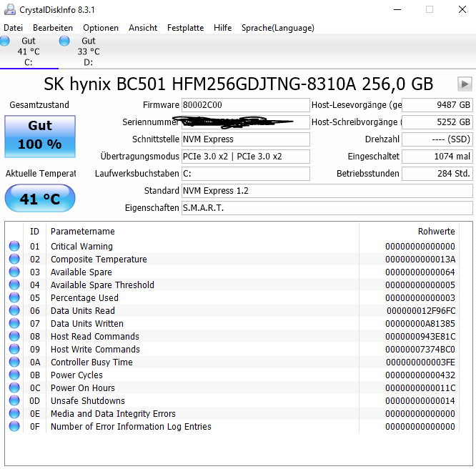Select the Critical Warning parameter name
The width and height of the screenshot is (476, 469).
[81, 247]
